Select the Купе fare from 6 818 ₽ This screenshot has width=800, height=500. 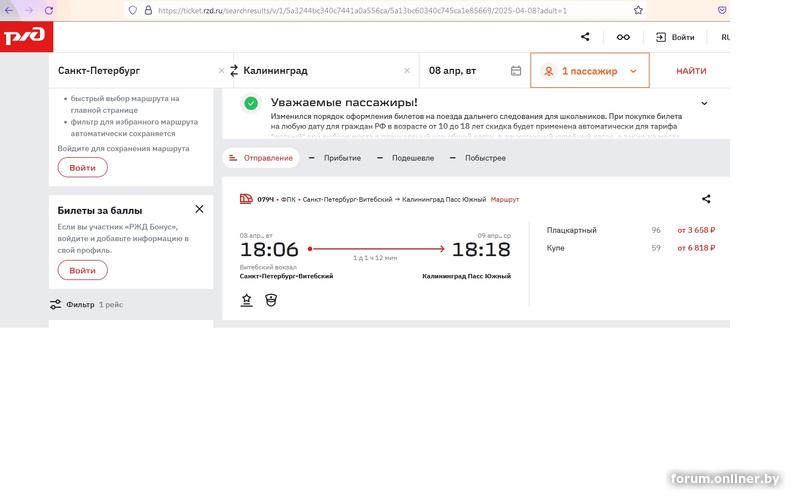coord(631,248)
